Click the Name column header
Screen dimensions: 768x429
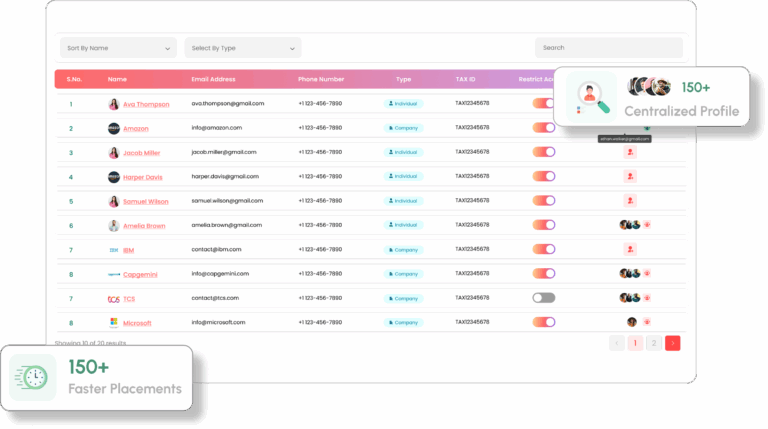pyautogui.click(x=117, y=79)
